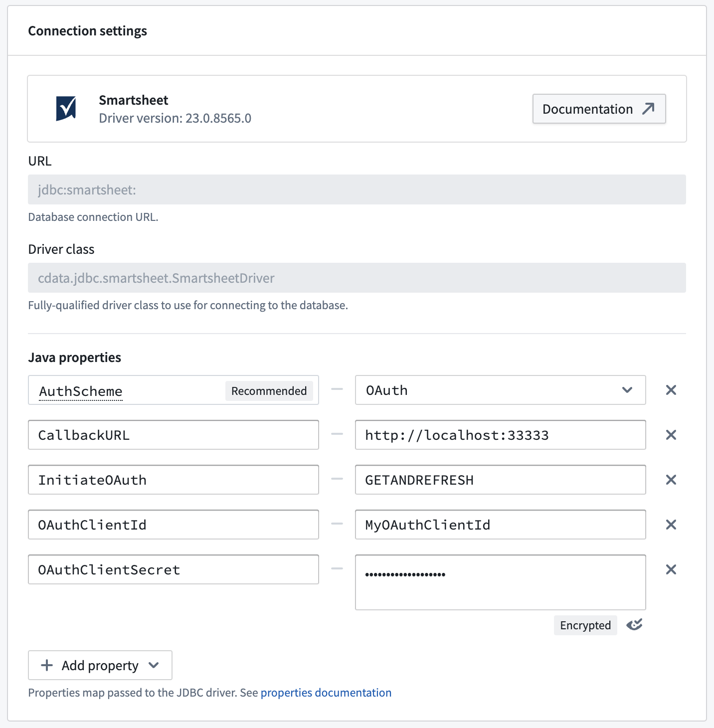Click the Database connection URL. helper text
Image resolution: width=714 pixels, height=728 pixels.
93,217
